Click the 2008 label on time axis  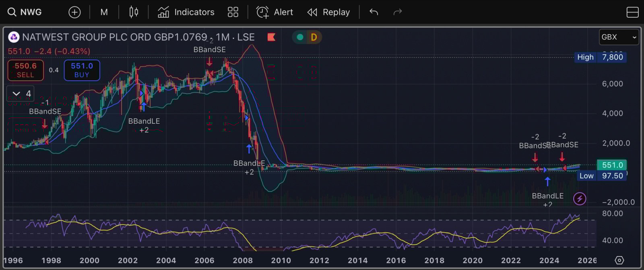pyautogui.click(x=243, y=260)
